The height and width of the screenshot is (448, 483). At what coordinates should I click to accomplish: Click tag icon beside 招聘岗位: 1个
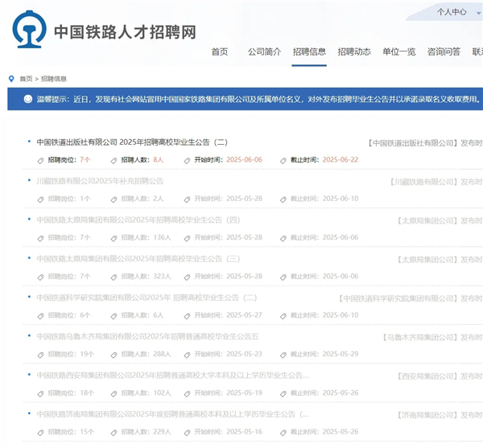click(41, 199)
